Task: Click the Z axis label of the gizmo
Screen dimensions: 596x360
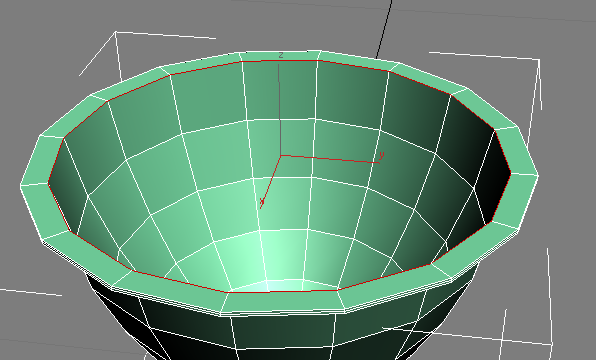Action: click(x=281, y=56)
